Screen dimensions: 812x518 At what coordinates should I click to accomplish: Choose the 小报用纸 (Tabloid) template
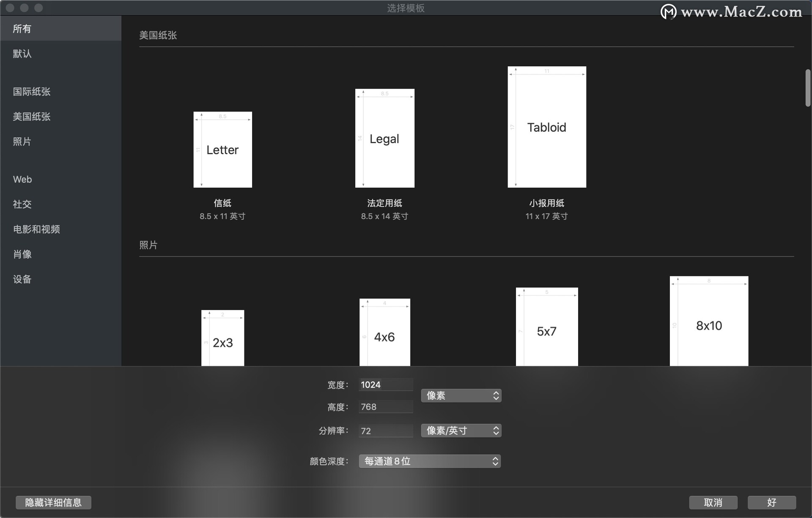546,127
